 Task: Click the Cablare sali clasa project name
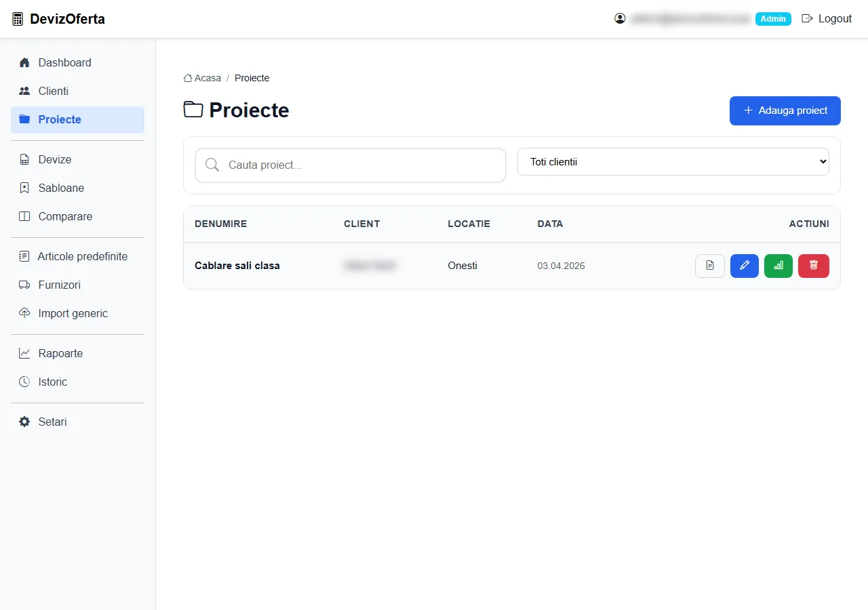(x=237, y=266)
